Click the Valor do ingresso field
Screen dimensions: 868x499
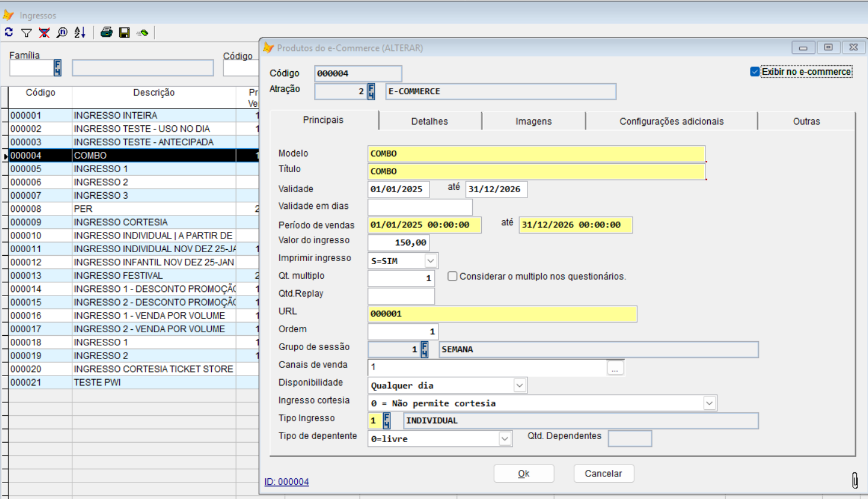point(398,243)
